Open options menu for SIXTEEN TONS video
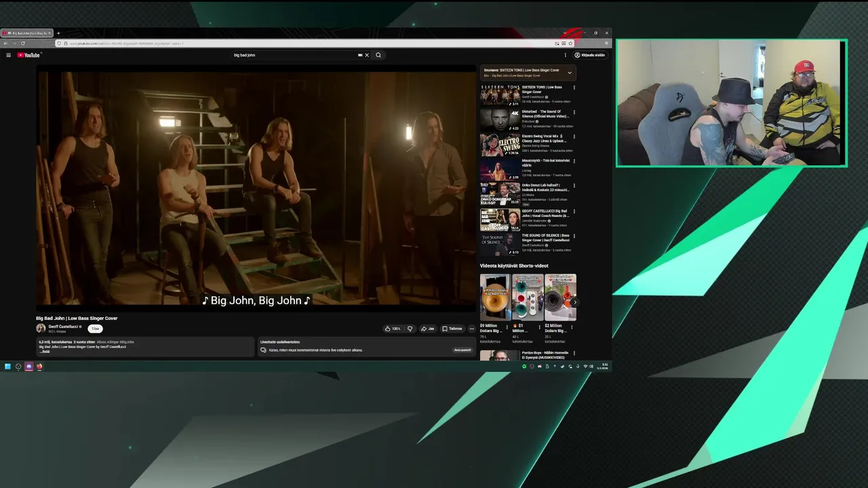This screenshot has height=488, width=868. (574, 87)
